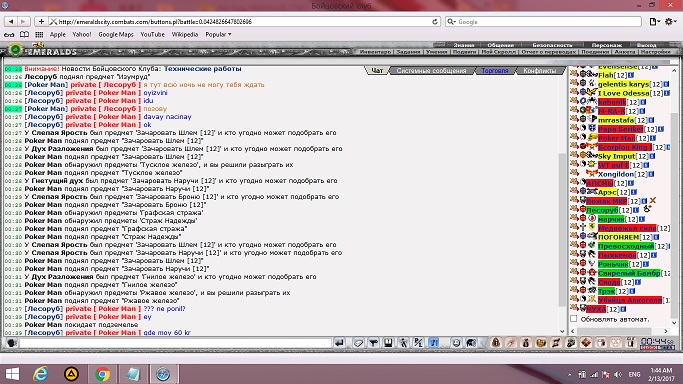Click the chat message input field

click(x=175, y=343)
